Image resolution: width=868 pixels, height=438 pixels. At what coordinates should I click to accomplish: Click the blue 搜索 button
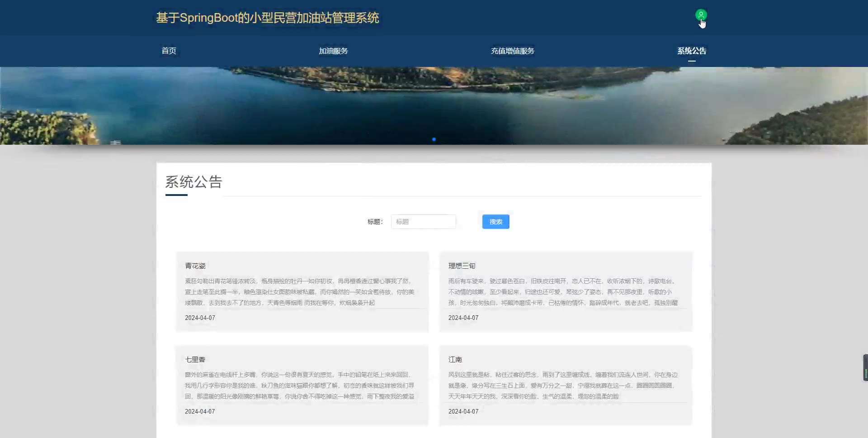coord(495,222)
